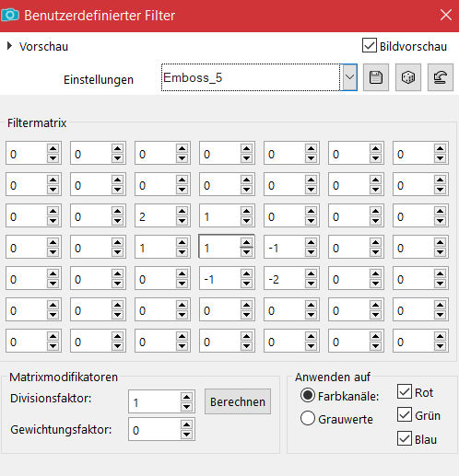Open the Einstellungen preset dropdown arrow
Viewport: 459px width, 476px height.
pyautogui.click(x=349, y=77)
